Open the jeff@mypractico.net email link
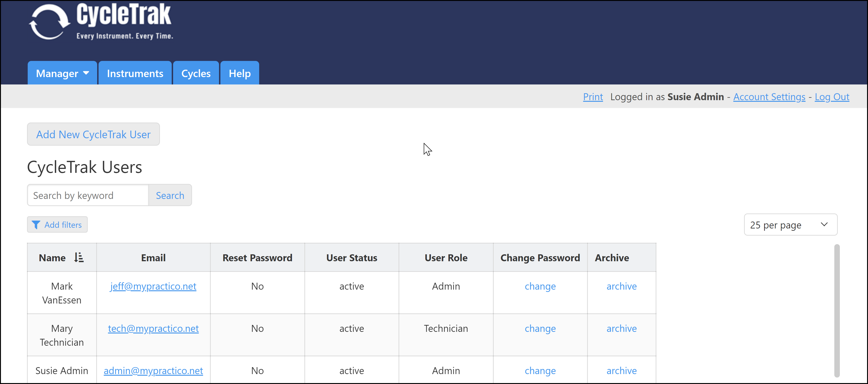 (x=153, y=286)
